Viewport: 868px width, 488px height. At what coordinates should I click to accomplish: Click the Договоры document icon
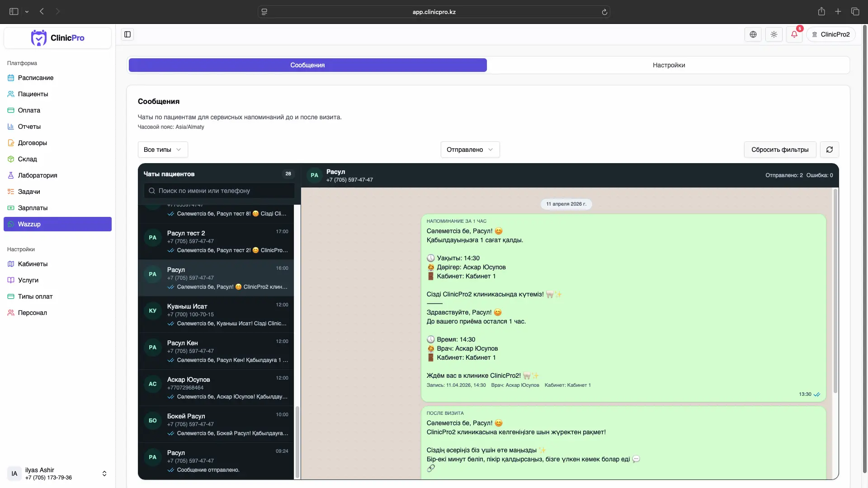pos(11,143)
